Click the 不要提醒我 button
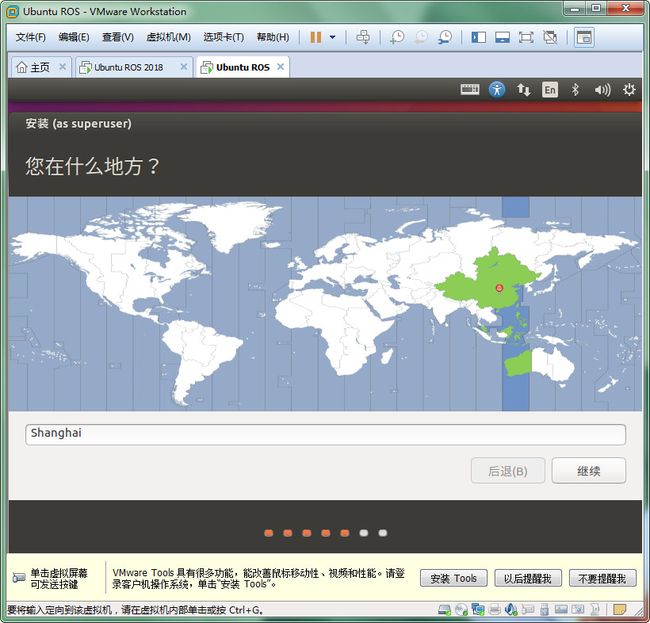The width and height of the screenshot is (650, 623). [x=602, y=578]
